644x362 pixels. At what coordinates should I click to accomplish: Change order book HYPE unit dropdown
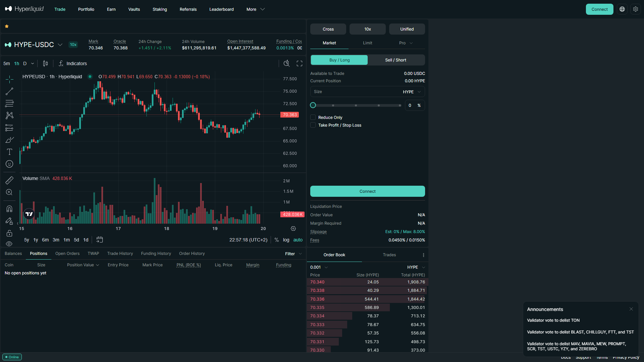pos(416,267)
